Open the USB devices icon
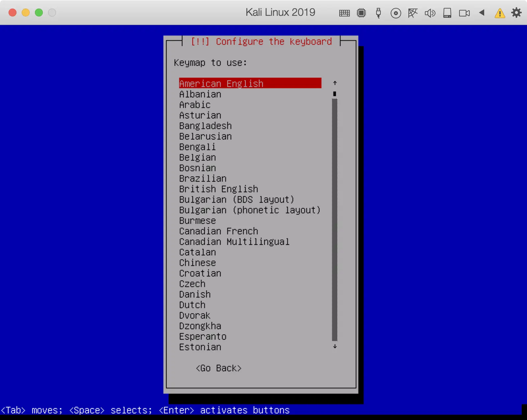527x420 pixels. (378, 13)
